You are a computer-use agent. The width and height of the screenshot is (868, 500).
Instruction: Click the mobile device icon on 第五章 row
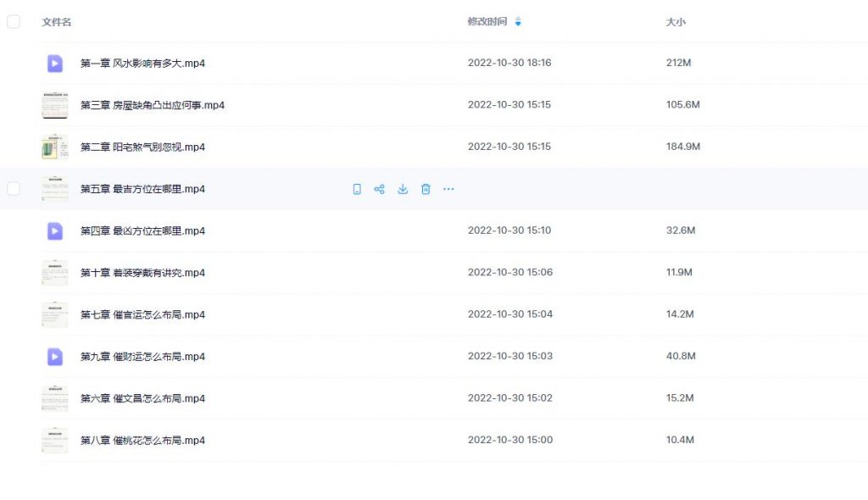357,189
